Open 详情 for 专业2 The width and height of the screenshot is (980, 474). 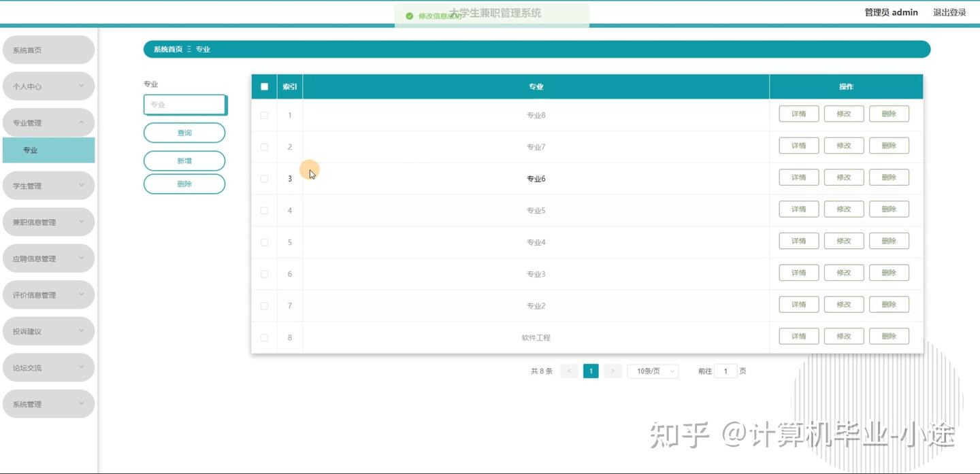(799, 305)
